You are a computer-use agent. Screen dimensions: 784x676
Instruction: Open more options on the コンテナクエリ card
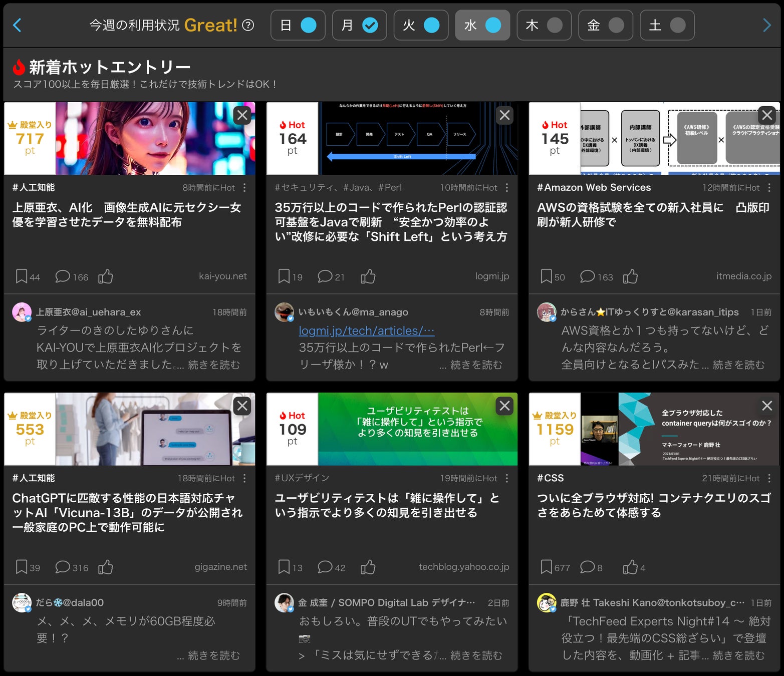click(769, 478)
